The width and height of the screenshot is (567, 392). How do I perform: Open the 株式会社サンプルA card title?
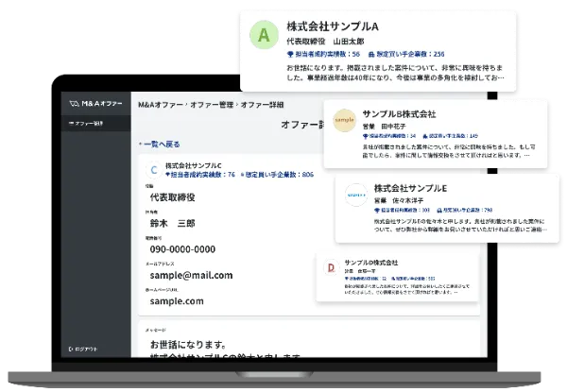333,26
